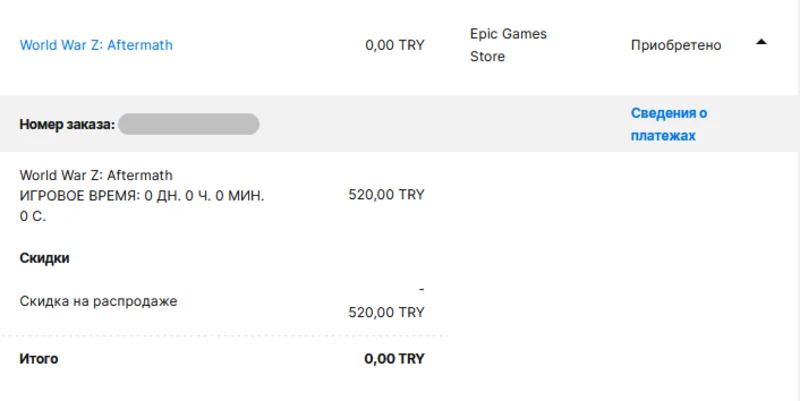
Task: Click the 520,00 TRY item price
Action: [x=386, y=195]
